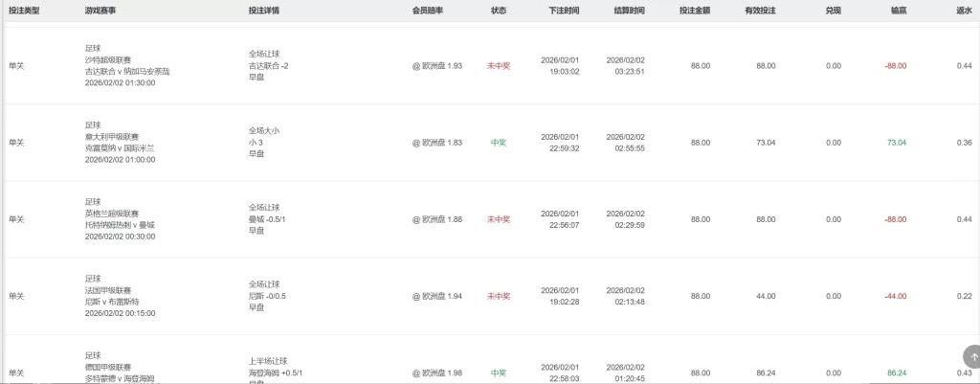Click the red -44.00 loss amount
Screen dimensions: 980x384
pos(896,296)
